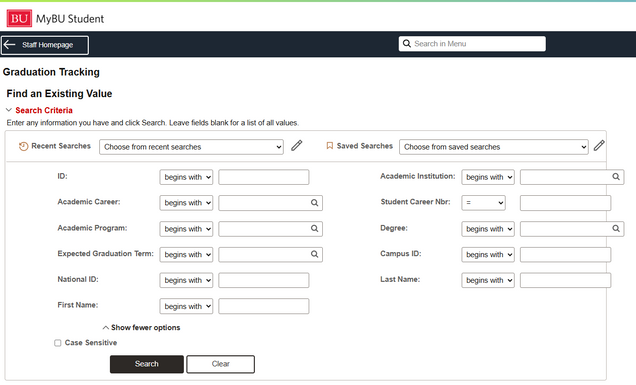
Task: Edit recent searches with pencil icon
Action: tap(297, 145)
